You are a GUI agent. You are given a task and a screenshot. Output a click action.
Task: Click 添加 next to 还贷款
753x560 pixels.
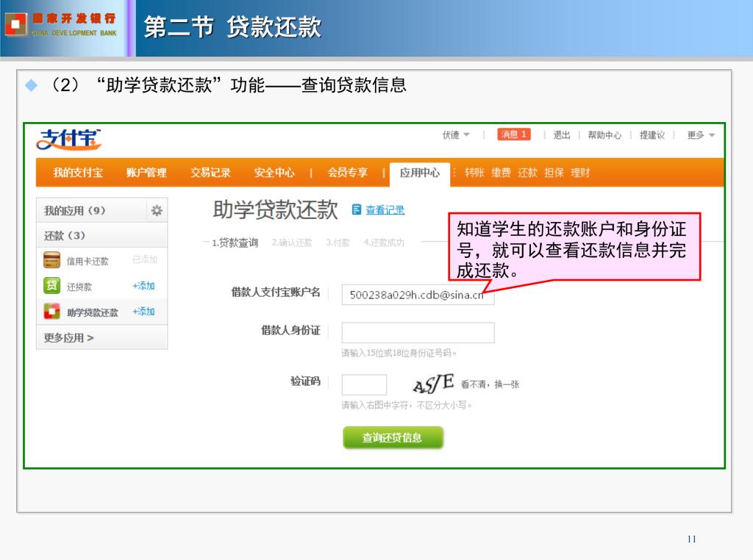[x=143, y=286]
